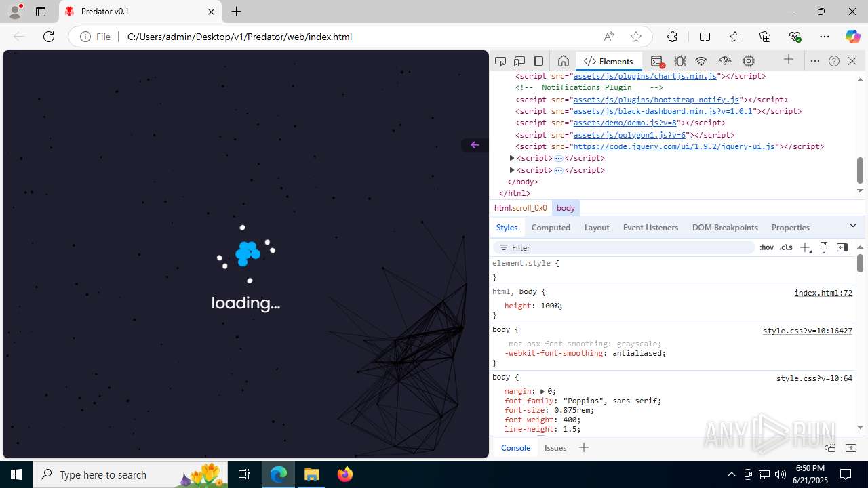Open Collections in the Edge toolbar
868x488 pixels.
[765, 37]
